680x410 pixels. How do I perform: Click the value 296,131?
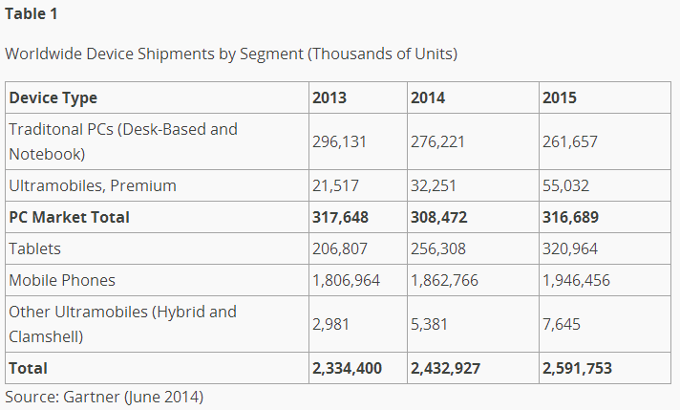[339, 141]
